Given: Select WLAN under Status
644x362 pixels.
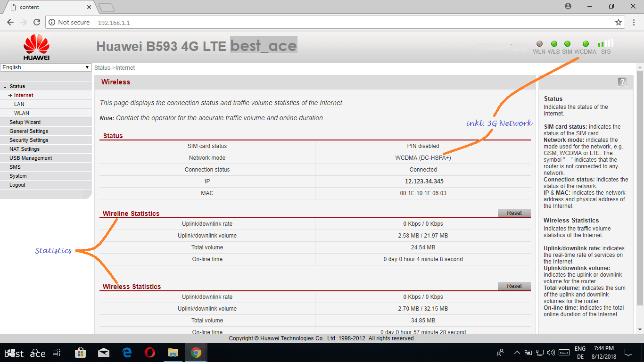Looking at the screenshot, I should pos(21,113).
